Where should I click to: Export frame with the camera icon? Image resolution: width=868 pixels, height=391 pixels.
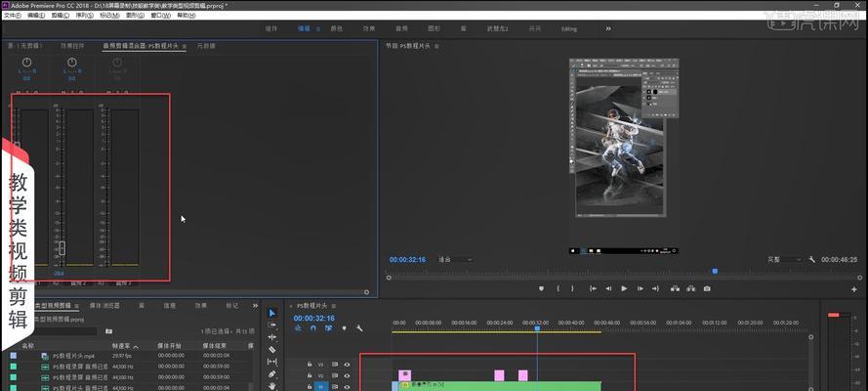point(707,288)
